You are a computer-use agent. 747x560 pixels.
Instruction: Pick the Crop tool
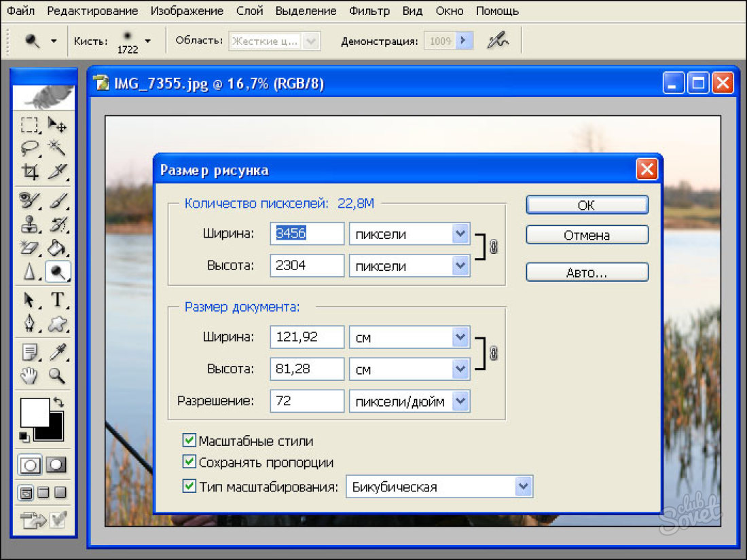29,170
